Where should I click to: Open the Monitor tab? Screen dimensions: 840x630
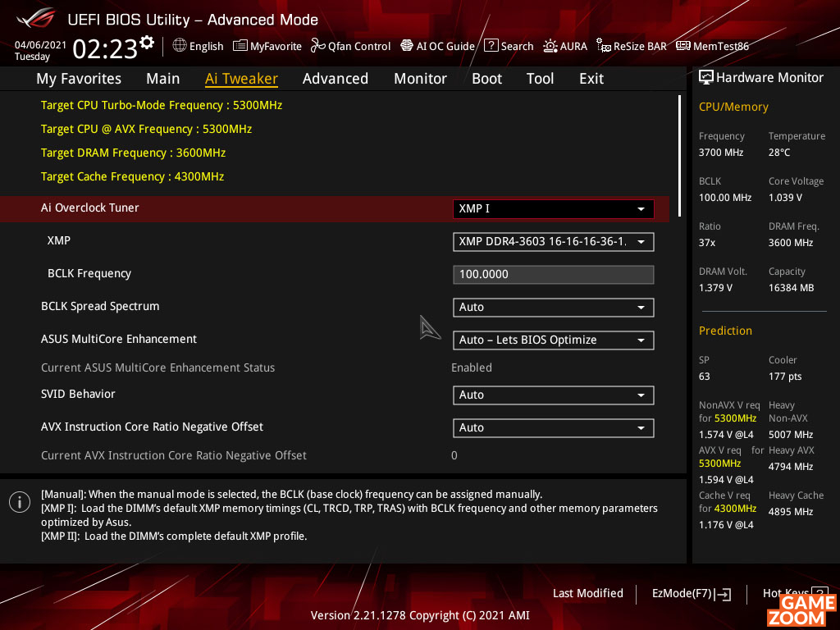[x=420, y=79]
